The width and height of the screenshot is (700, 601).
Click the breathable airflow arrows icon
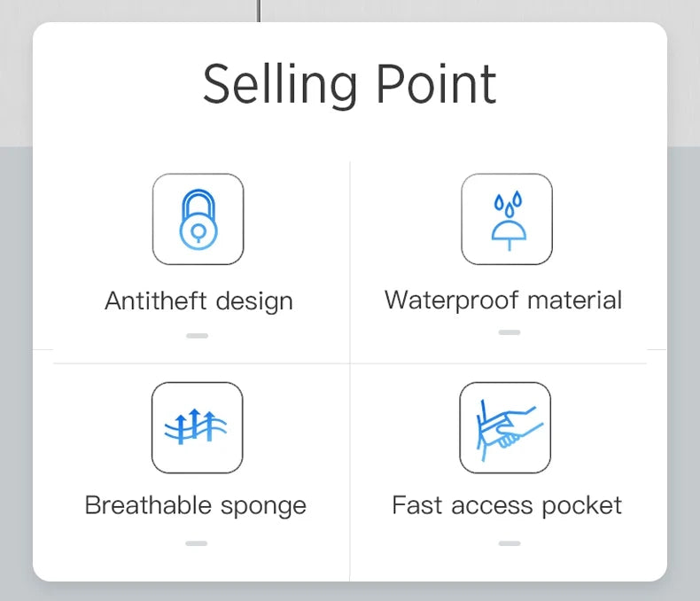[198, 427]
